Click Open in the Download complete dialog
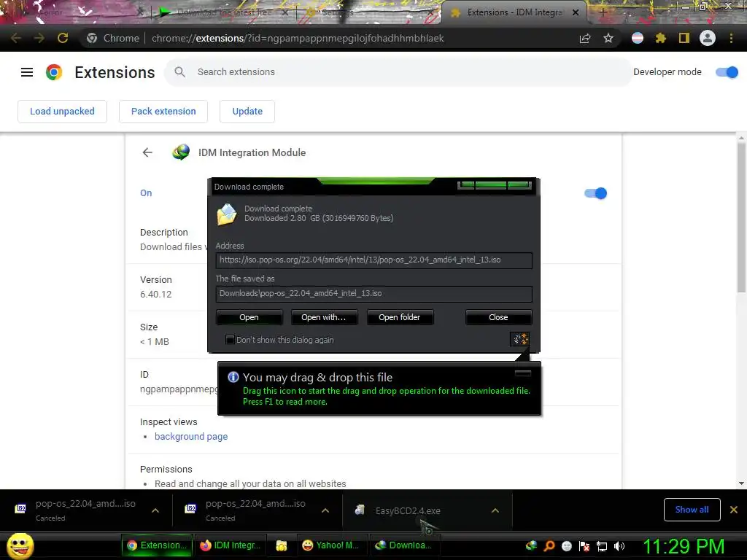 pyautogui.click(x=249, y=317)
